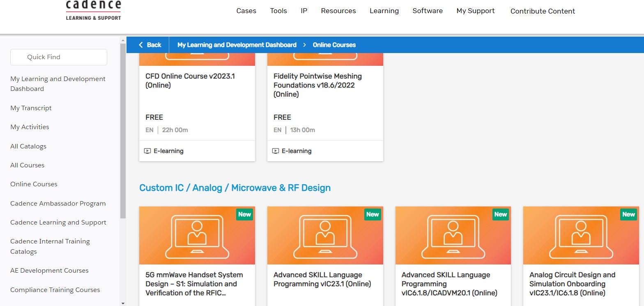The height and width of the screenshot is (306, 644).
Task: Click the Cadence Learning & Support logo
Action: (93, 10)
